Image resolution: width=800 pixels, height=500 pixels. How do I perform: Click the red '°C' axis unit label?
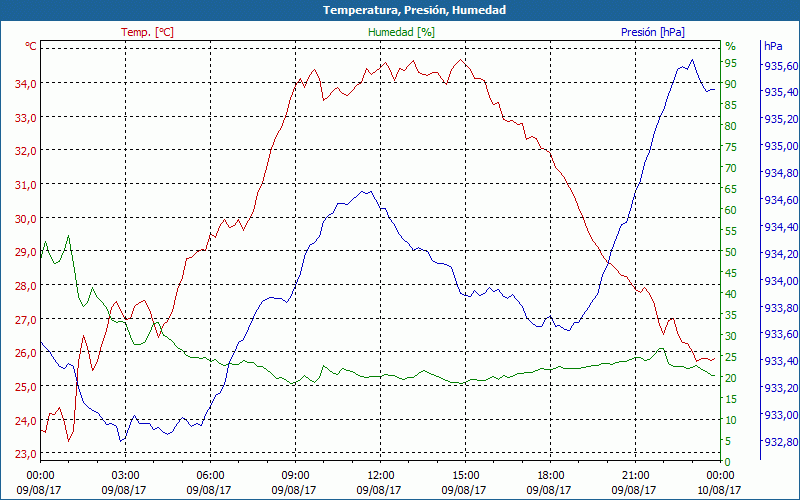(x=31, y=46)
